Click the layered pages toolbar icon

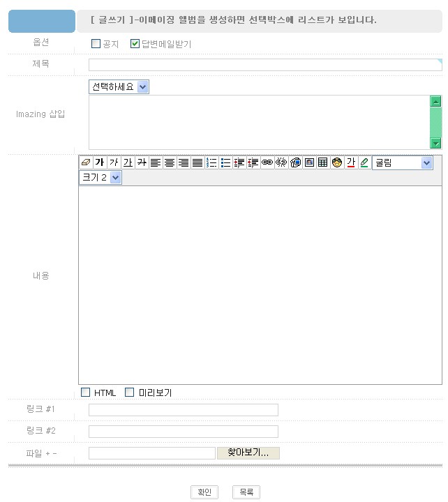(295, 162)
